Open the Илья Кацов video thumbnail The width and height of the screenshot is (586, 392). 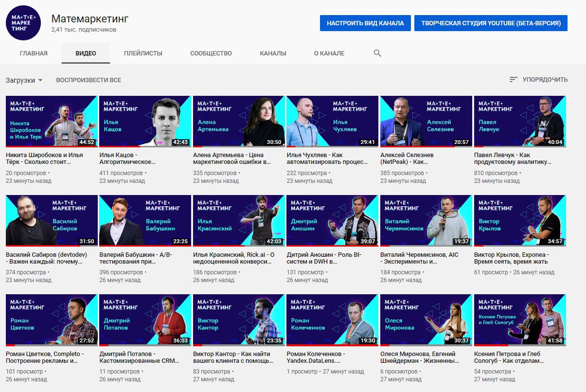[145, 122]
